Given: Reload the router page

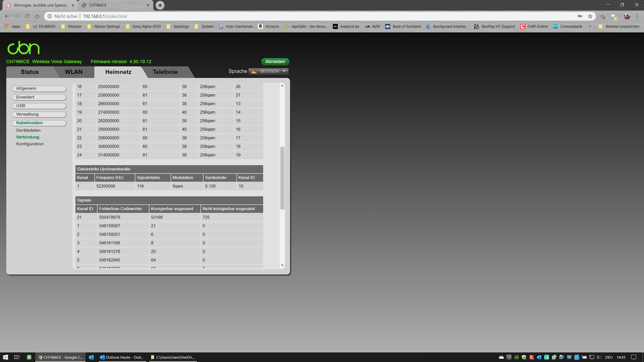Looking at the screenshot, I should (x=27, y=16).
